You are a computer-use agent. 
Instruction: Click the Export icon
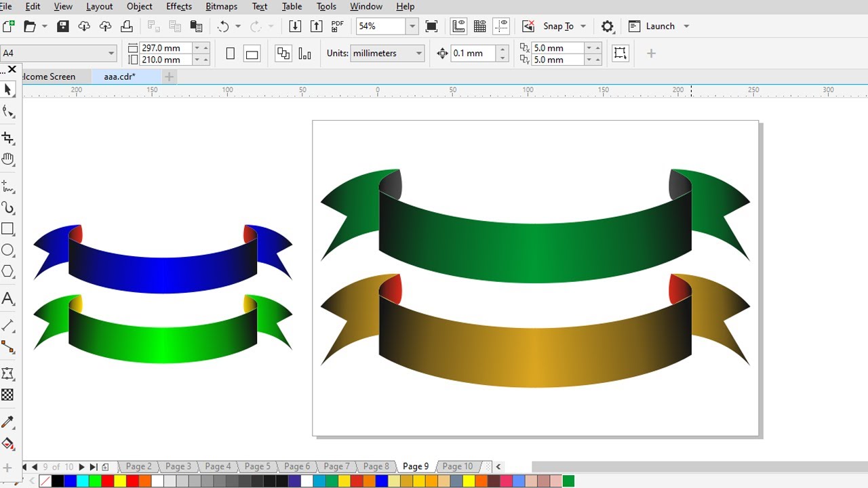coord(317,26)
